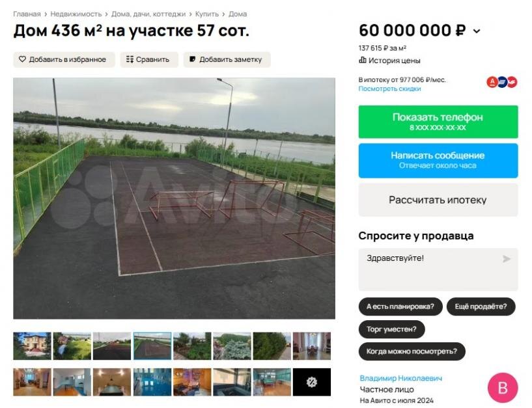This screenshot has width=532, height=408.
Task: Open Посмотреть скидки link
Action: (x=389, y=89)
